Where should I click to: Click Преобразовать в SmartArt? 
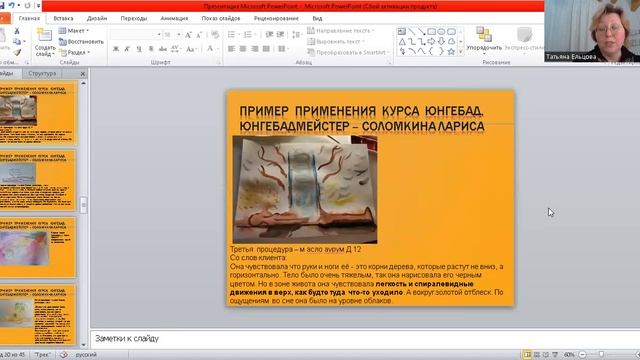pos(348,52)
